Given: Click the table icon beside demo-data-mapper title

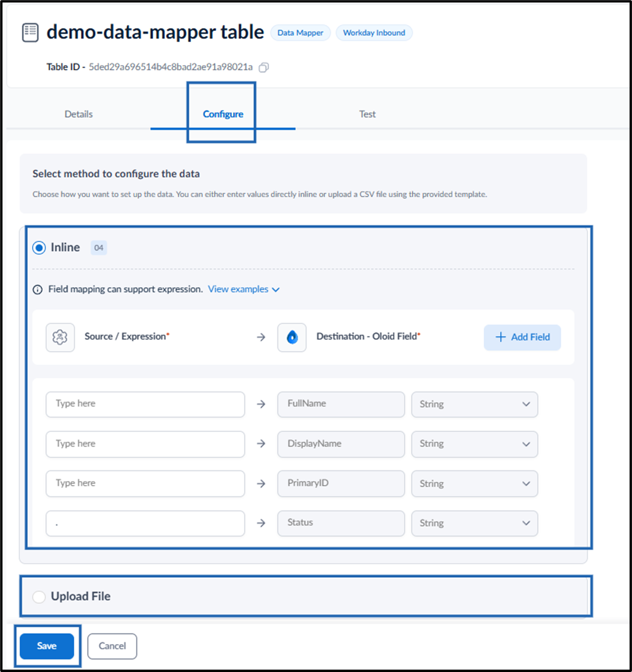Looking at the screenshot, I should [30, 33].
